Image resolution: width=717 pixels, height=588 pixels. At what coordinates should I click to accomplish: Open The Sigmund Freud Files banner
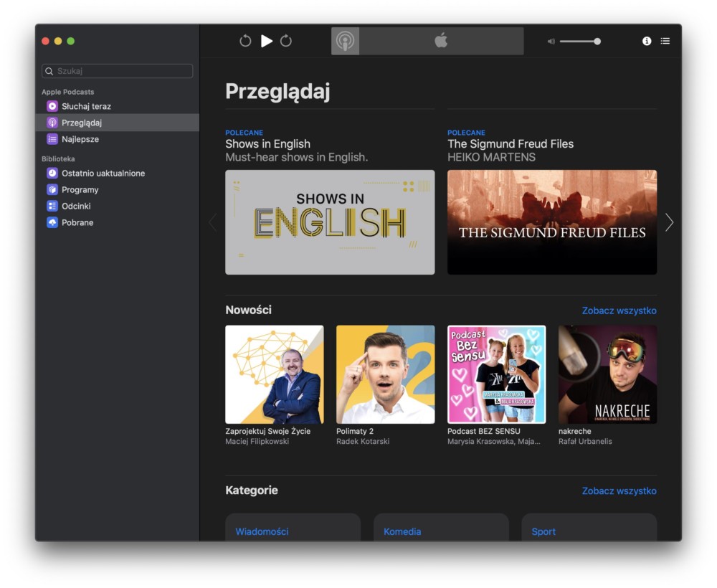click(552, 222)
